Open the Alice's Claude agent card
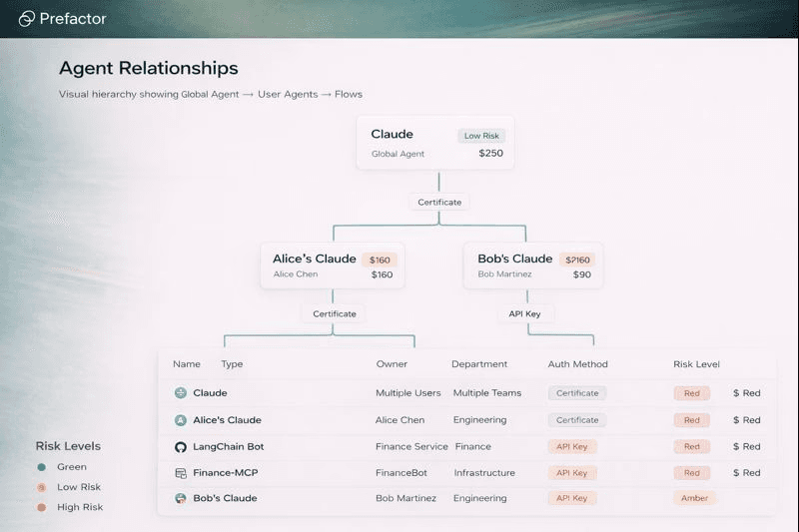 pos(333,266)
